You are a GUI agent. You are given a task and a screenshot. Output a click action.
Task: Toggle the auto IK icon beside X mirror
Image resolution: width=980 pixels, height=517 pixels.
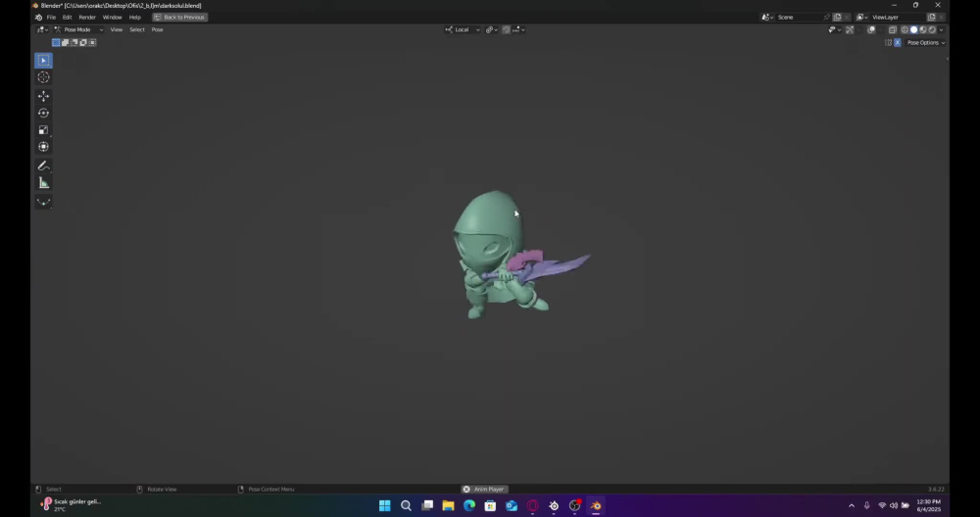888,42
